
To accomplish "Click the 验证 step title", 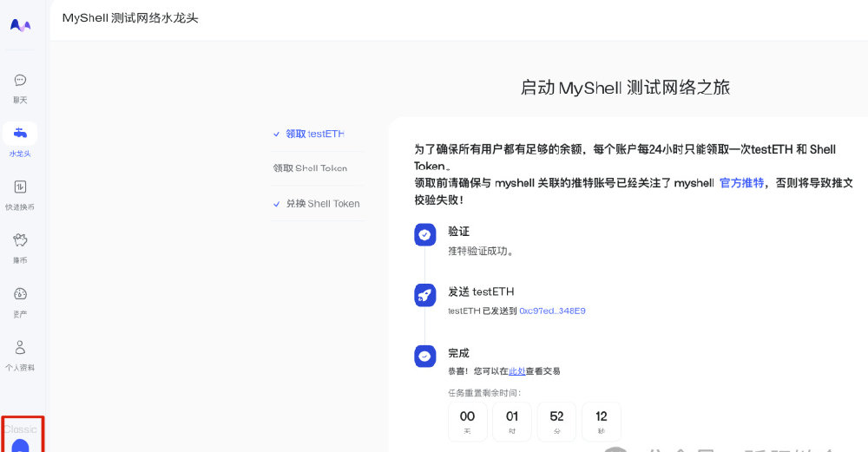I will click(459, 232).
